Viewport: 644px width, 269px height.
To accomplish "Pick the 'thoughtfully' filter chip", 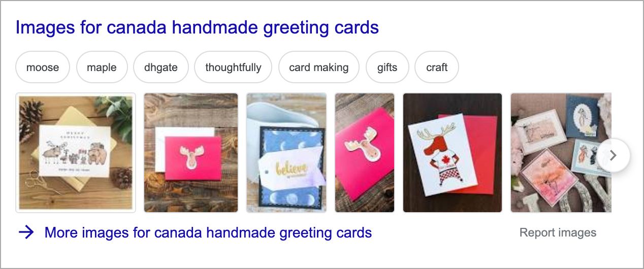I will (x=233, y=67).
